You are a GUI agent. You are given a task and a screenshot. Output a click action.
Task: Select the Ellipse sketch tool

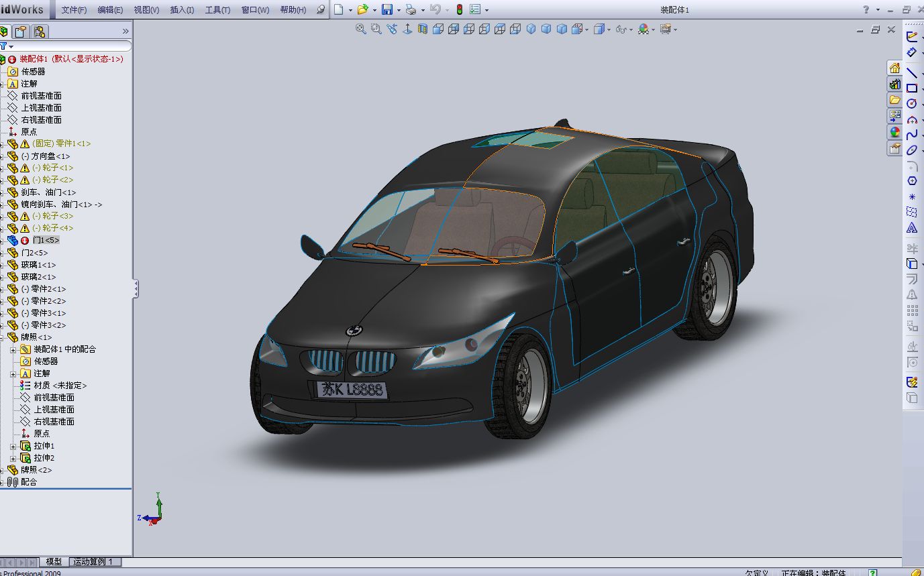[x=912, y=150]
